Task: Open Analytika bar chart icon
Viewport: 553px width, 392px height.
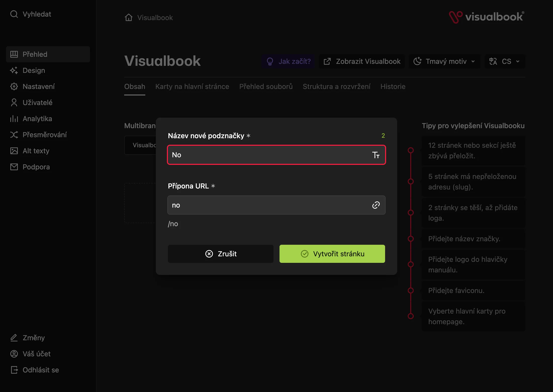Action: pyautogui.click(x=14, y=119)
